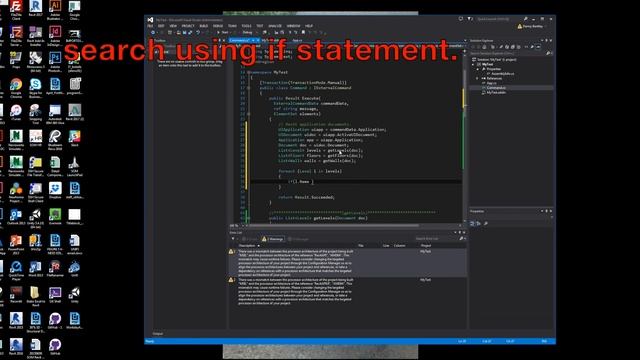Open Word 2013 desktop shortcut
640x360 pixels.
pyautogui.click(x=36, y=269)
